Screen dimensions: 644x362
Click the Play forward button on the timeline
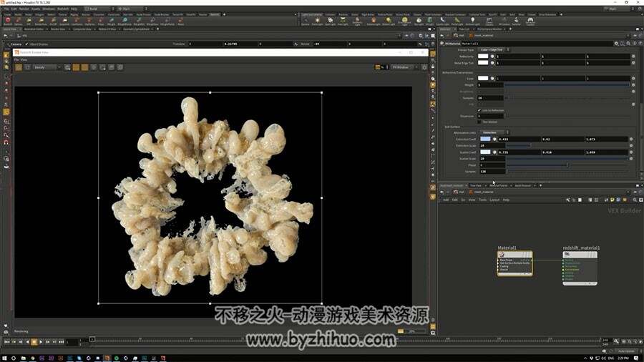click(x=41, y=341)
